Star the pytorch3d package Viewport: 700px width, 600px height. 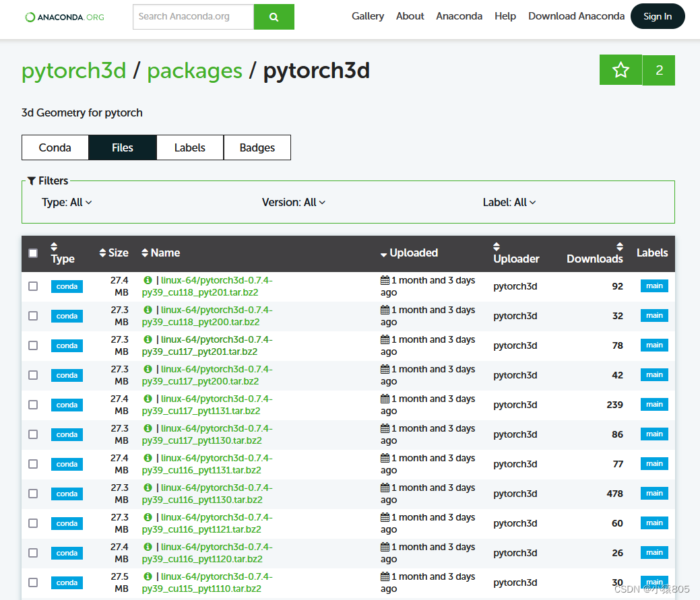(621, 70)
